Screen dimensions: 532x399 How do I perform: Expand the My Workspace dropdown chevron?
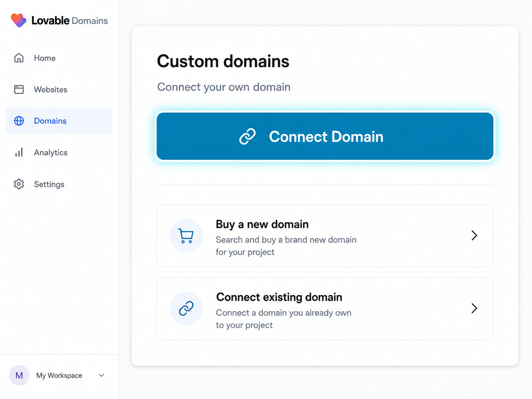pyautogui.click(x=101, y=375)
